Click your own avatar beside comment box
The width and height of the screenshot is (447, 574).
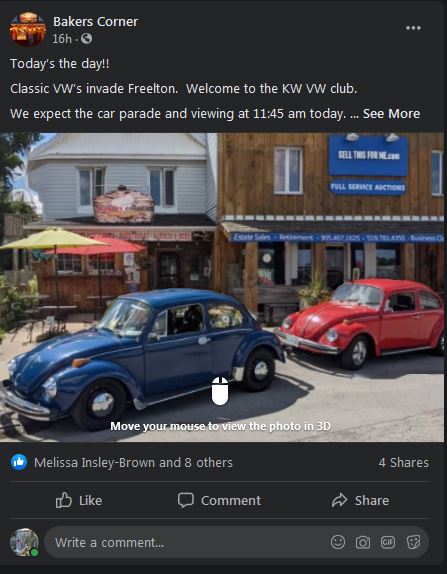(24, 543)
